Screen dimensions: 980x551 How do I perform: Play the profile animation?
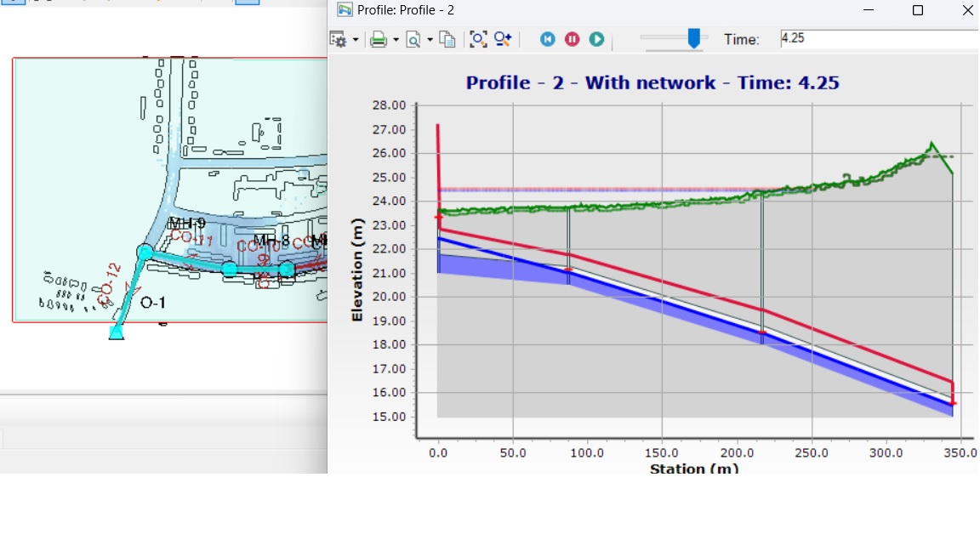click(597, 39)
